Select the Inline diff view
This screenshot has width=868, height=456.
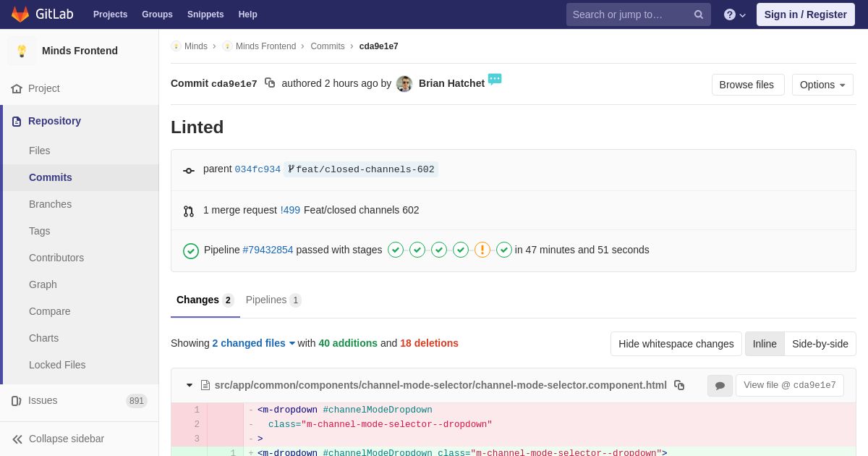pyautogui.click(x=765, y=344)
